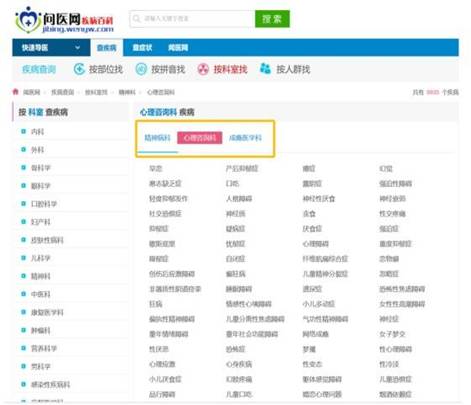The height and width of the screenshot is (405, 471).
Task: Click 精神科 in the breadcrumb
Action: pos(127,92)
